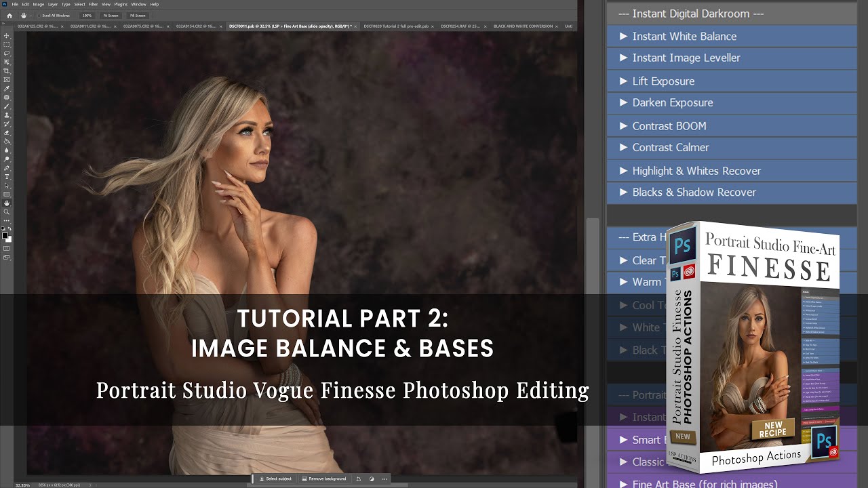This screenshot has width=868, height=488.
Task: Click the Fill Screen button
Action: [x=138, y=15]
